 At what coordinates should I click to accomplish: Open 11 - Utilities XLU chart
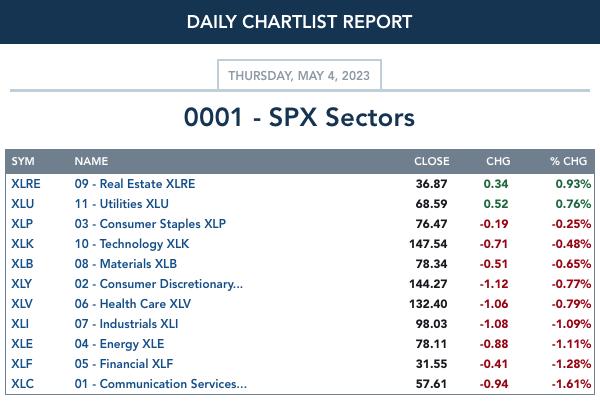pyautogui.click(x=121, y=204)
